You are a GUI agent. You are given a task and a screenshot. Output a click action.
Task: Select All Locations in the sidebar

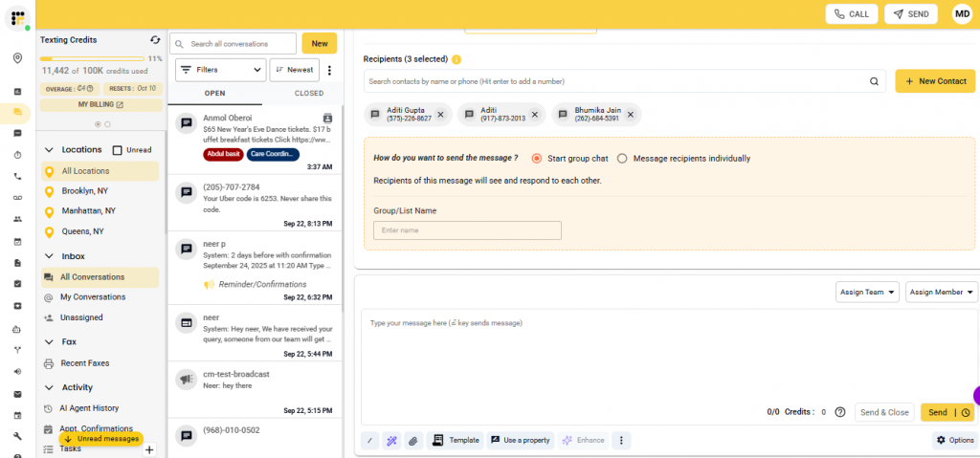coord(100,171)
